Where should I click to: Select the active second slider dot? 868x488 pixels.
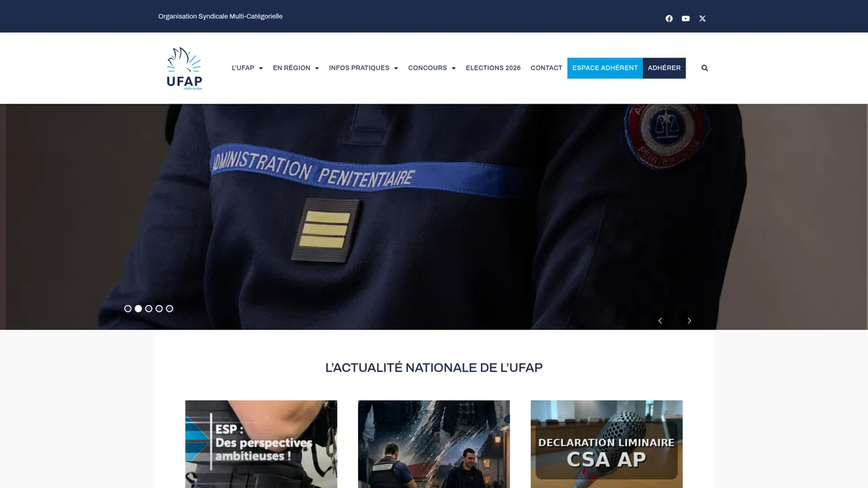(138, 308)
